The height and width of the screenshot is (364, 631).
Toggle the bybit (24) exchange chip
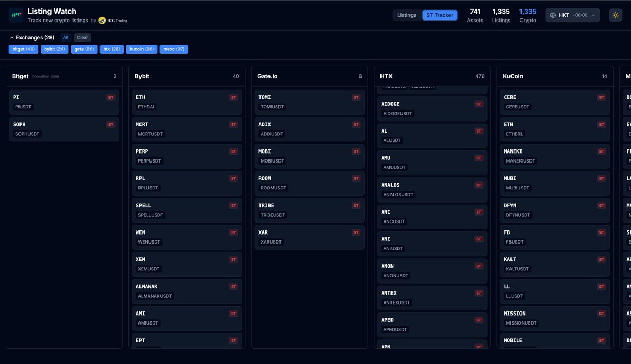pyautogui.click(x=54, y=49)
